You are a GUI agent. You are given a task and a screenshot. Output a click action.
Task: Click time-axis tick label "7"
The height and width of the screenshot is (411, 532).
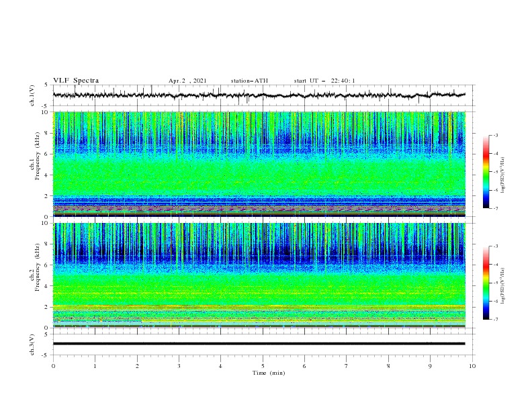347,366
